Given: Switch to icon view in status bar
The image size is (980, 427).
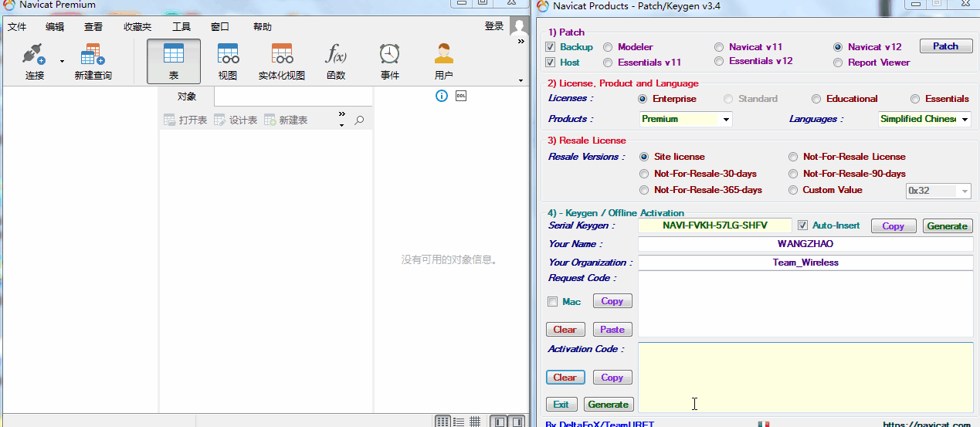Looking at the screenshot, I should tap(443, 422).
